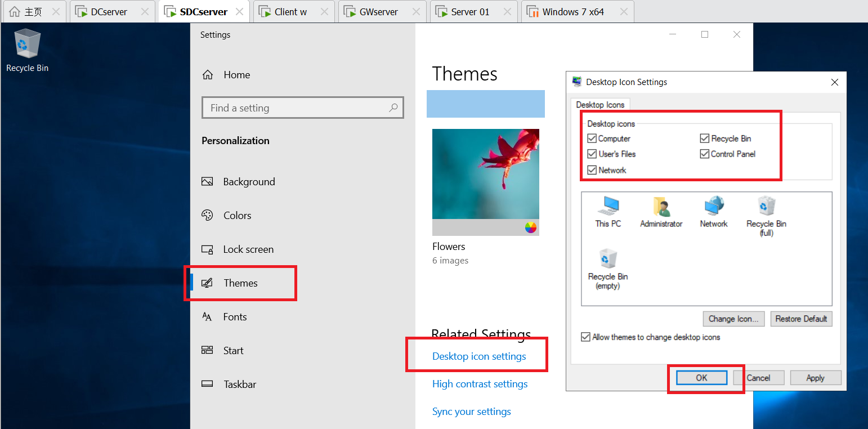Select the Administrator user files icon

[x=661, y=208]
